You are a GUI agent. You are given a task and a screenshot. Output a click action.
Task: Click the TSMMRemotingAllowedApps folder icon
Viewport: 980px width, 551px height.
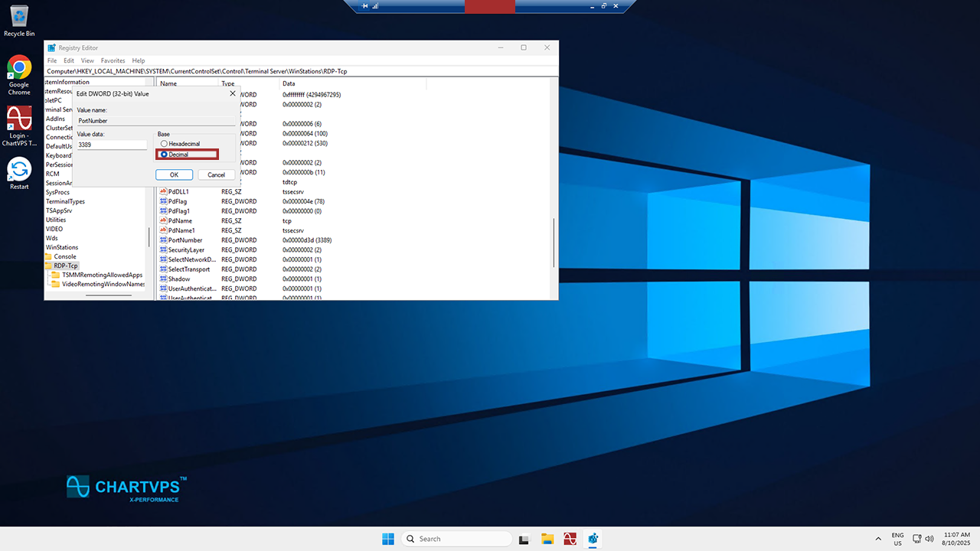pyautogui.click(x=55, y=275)
